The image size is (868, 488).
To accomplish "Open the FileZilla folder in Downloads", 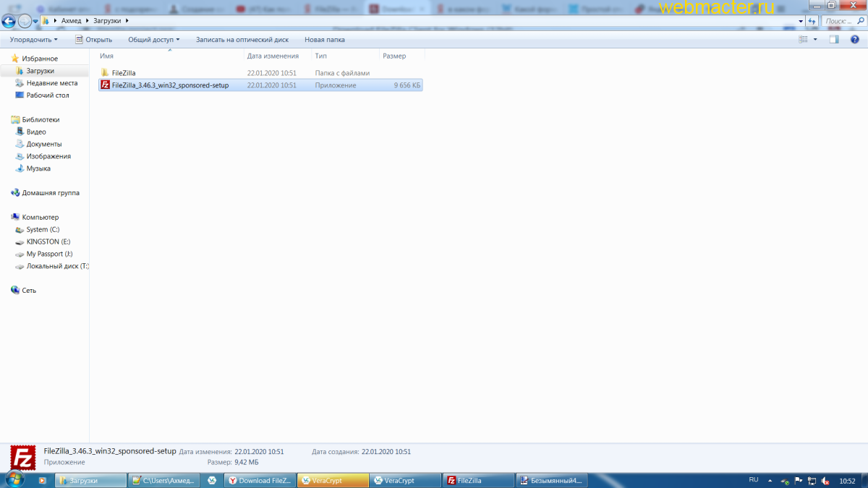I will [123, 72].
